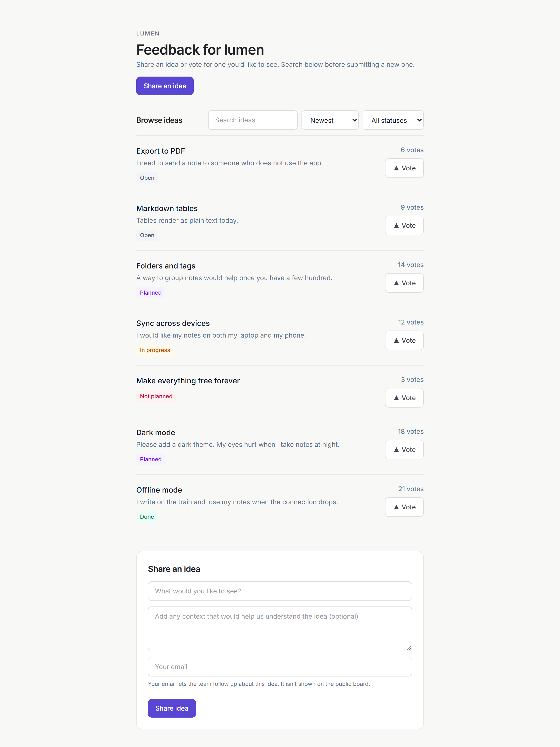Open the Dark mode idea title

tap(156, 433)
